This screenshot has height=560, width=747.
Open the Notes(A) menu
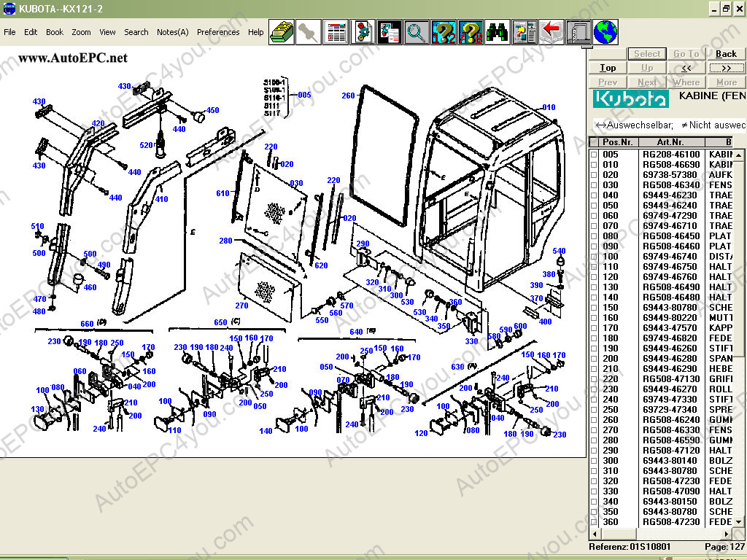pos(172,32)
